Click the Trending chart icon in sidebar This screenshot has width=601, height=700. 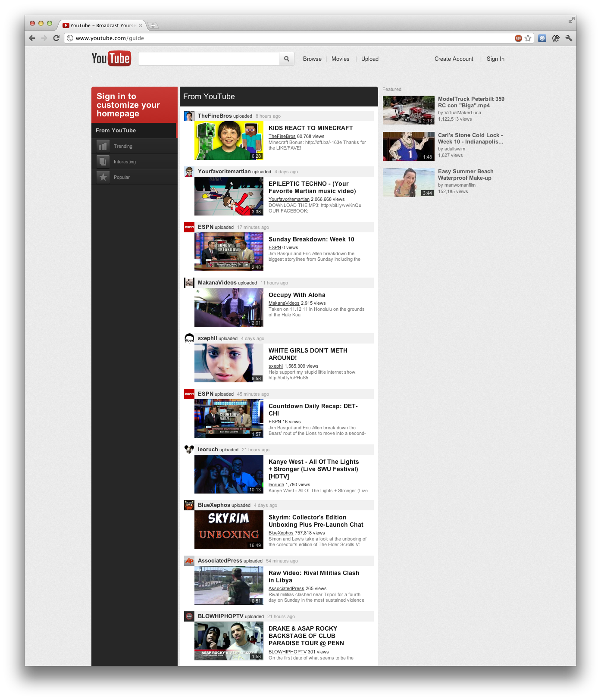pyautogui.click(x=103, y=146)
